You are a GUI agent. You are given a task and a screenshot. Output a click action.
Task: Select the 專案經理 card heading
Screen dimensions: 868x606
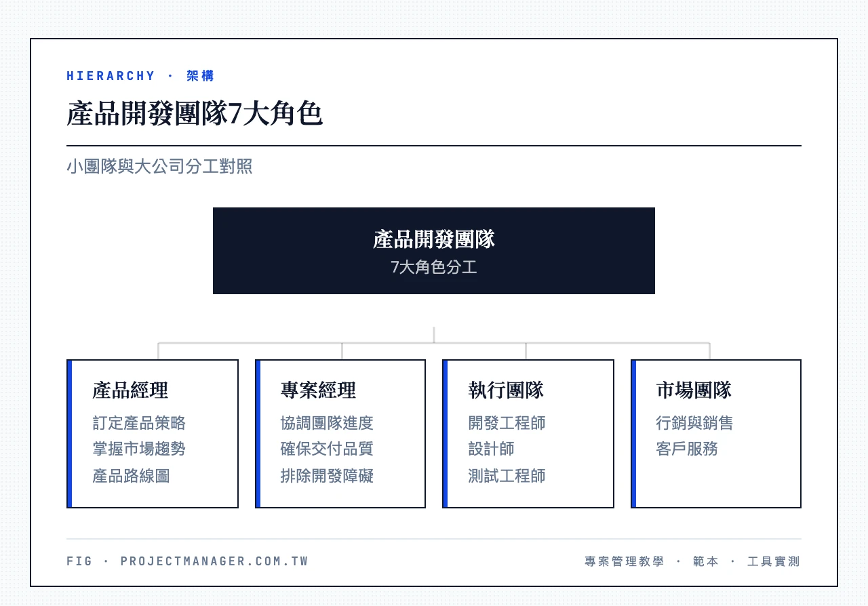click(x=318, y=390)
